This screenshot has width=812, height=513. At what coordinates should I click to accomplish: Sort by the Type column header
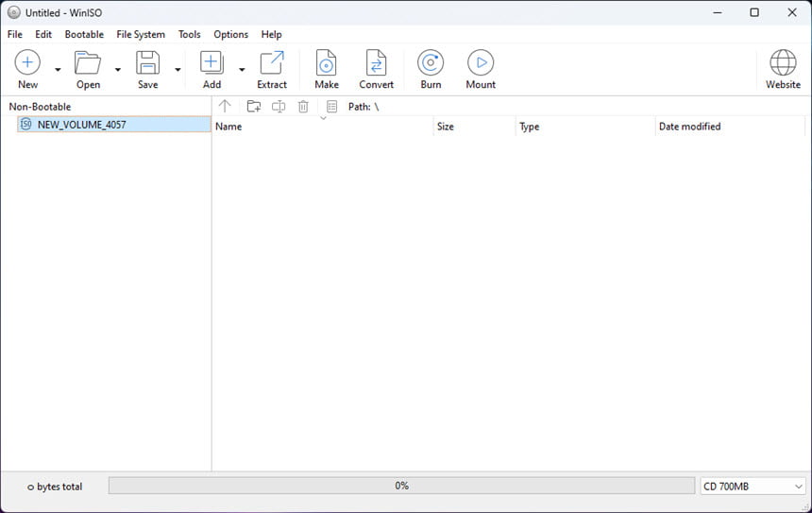coord(585,127)
